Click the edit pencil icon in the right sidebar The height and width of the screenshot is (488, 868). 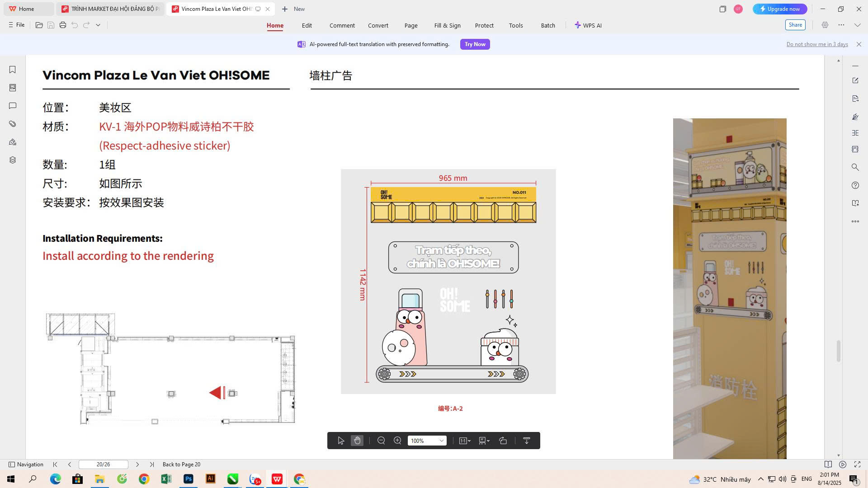855,80
